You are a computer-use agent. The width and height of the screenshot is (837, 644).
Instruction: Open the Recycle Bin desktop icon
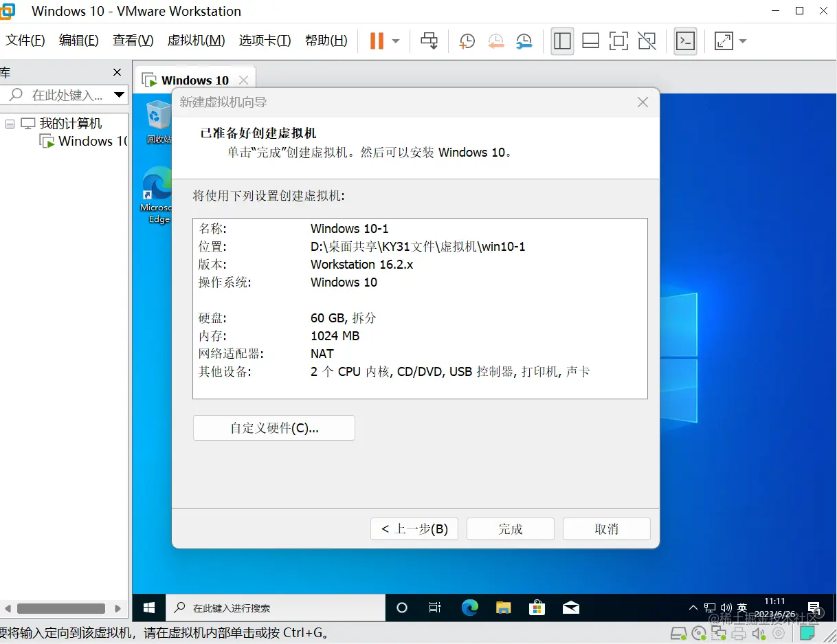159,122
